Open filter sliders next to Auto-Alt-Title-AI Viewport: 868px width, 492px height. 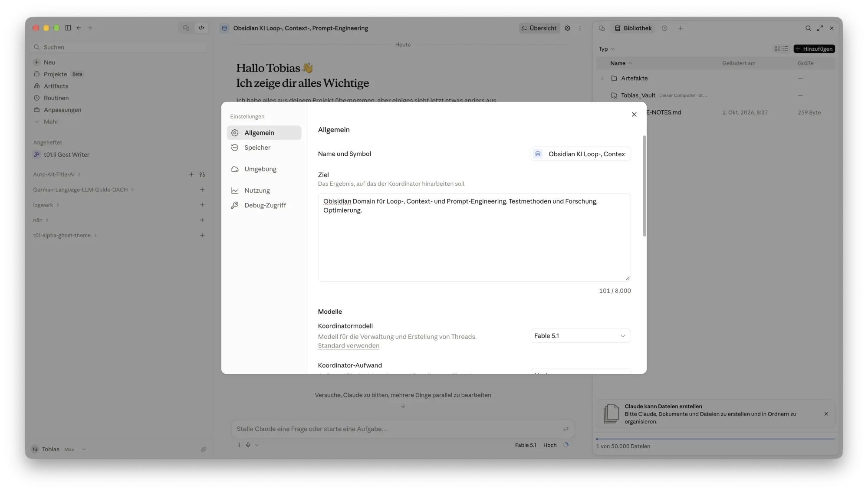click(202, 174)
